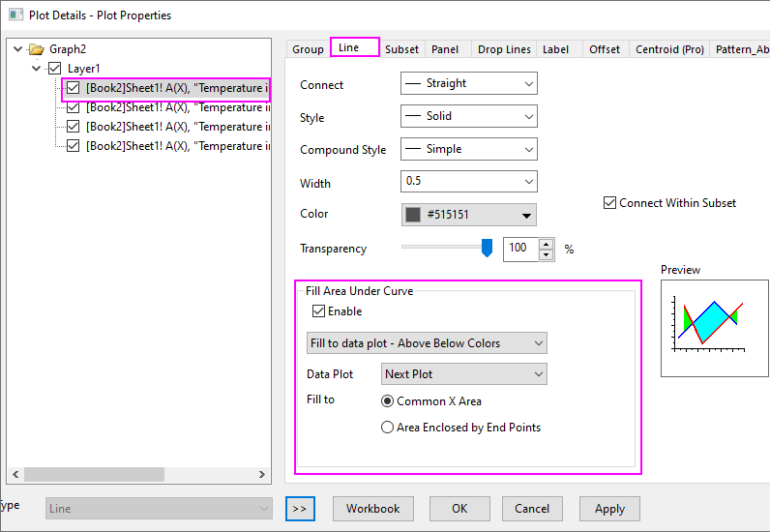Click the >> expand panel button
Image resolution: width=770 pixels, height=532 pixels.
pos(301,508)
